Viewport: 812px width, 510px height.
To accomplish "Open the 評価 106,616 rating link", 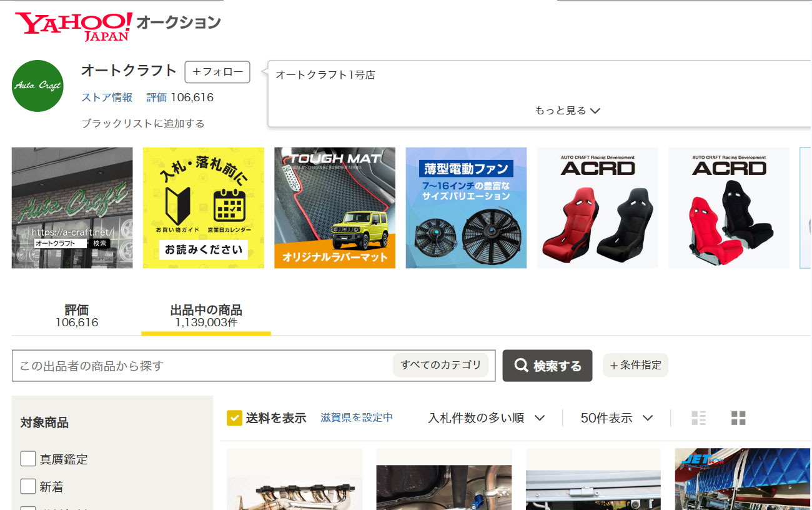I will [180, 97].
